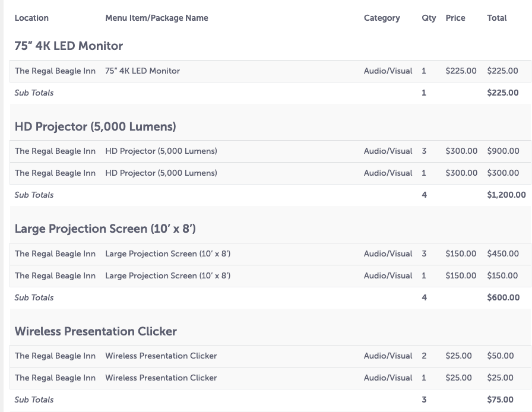Click Audio/Visual category in the LED Monitor row

[x=388, y=71]
